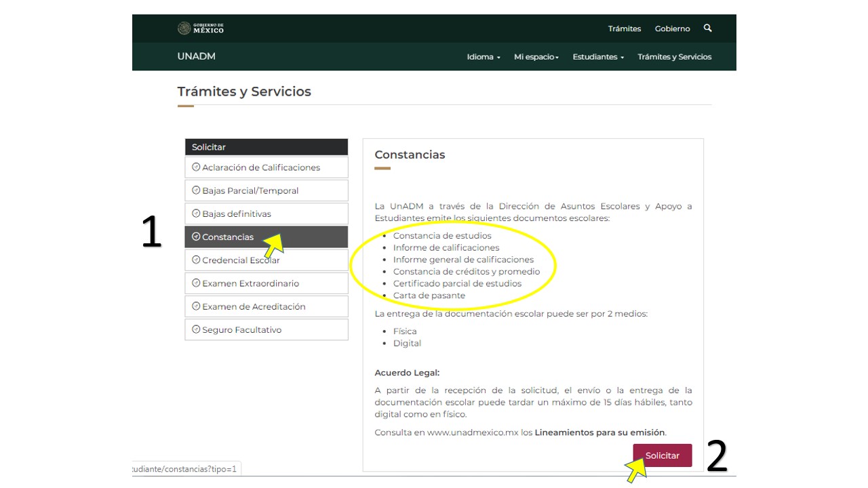868x488 pixels.
Task: Open Gobierno link in top bar
Action: tap(673, 28)
